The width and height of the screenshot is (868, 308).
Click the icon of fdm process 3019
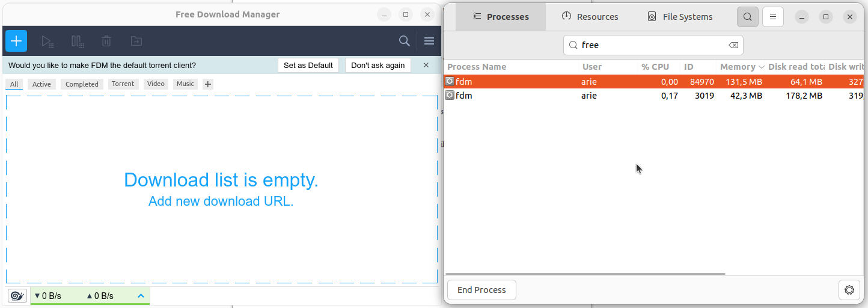pyautogui.click(x=450, y=95)
